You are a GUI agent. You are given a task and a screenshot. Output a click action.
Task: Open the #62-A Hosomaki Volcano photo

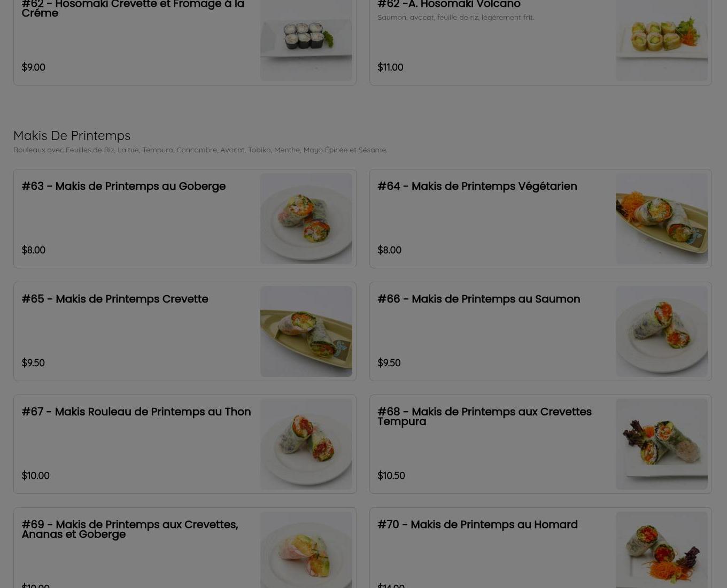662,41
